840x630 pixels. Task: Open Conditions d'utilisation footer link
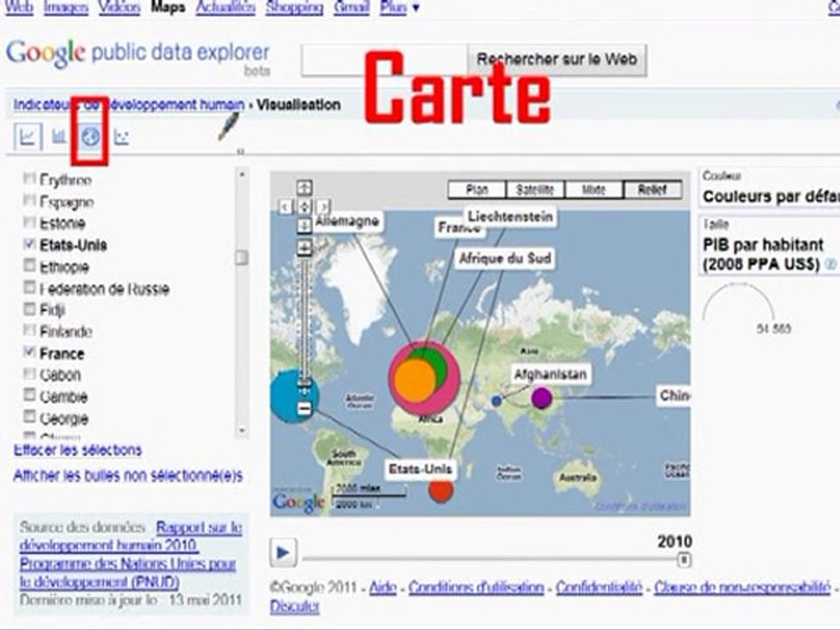pos(476,588)
